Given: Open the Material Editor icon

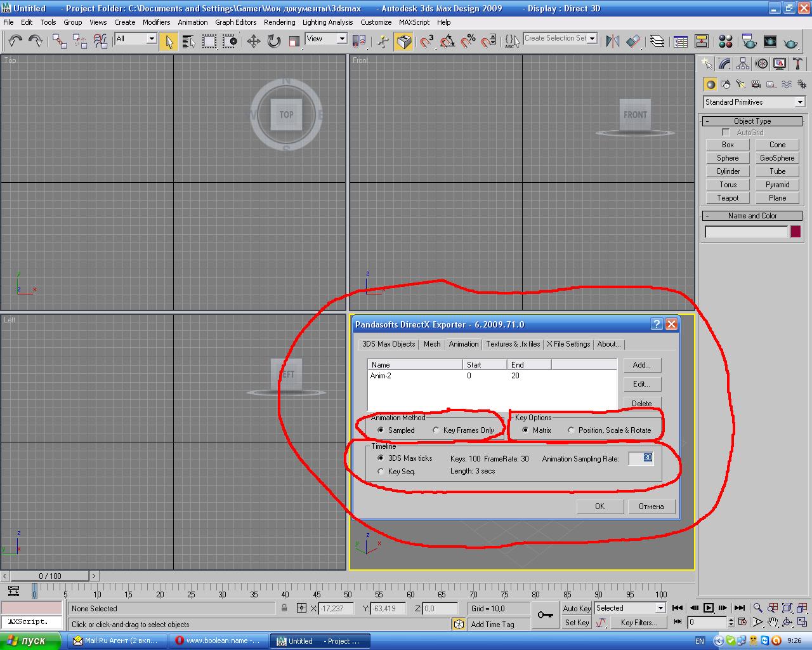Looking at the screenshot, I should pos(726,42).
